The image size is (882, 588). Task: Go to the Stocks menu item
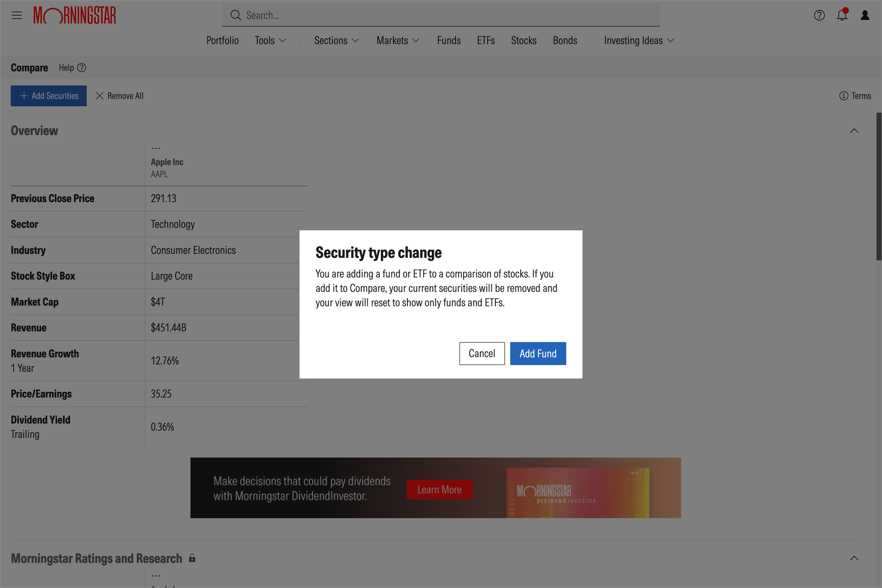click(x=523, y=40)
